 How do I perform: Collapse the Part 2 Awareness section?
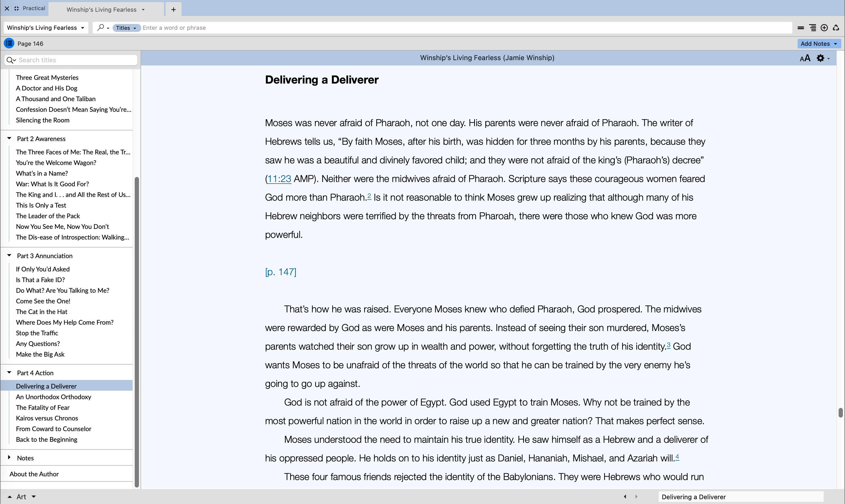(x=9, y=139)
